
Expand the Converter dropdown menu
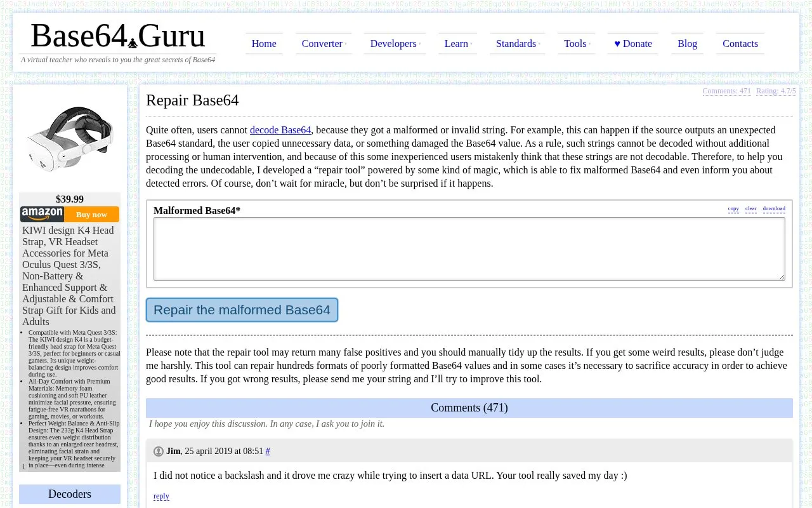point(324,44)
